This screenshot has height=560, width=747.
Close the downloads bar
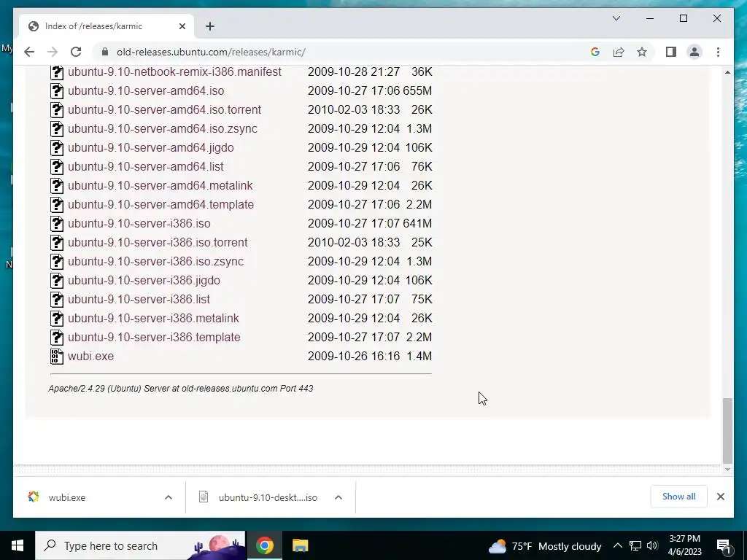(x=720, y=497)
